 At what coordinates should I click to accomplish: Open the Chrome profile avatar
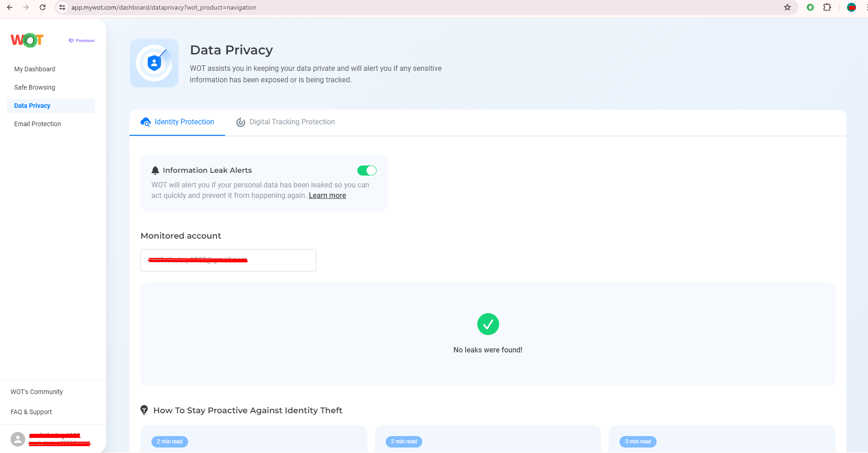pyautogui.click(x=852, y=7)
